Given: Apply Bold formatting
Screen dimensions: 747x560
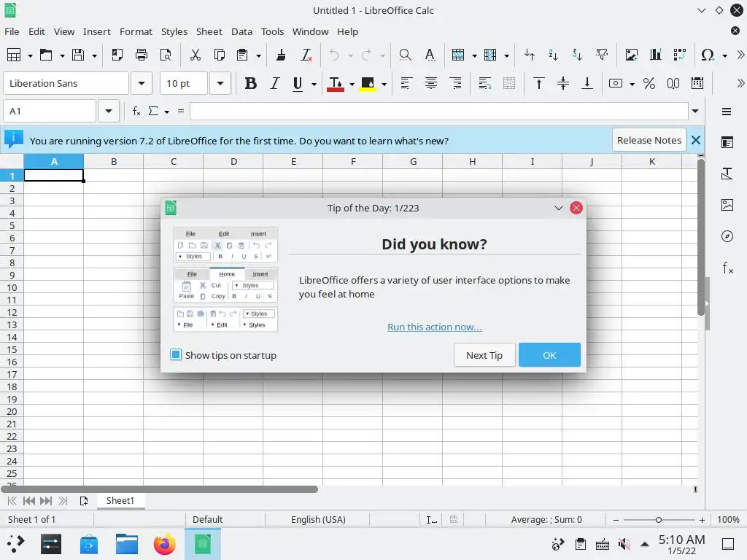Looking at the screenshot, I should point(251,83).
